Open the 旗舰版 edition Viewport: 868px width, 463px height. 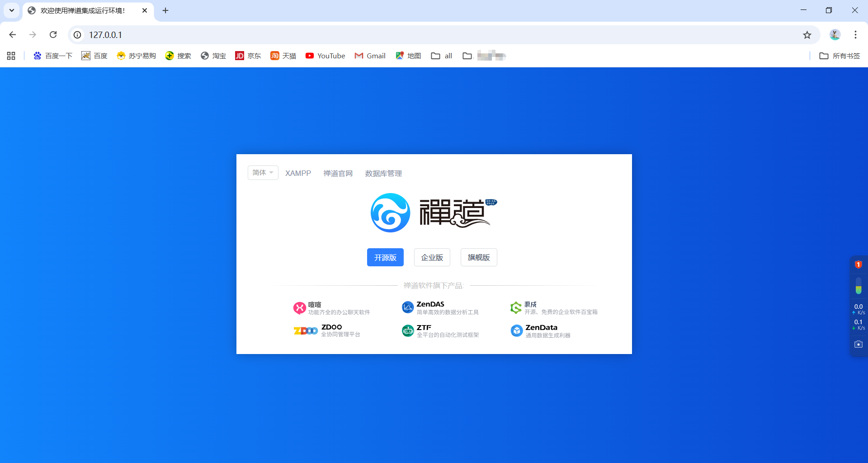click(479, 257)
